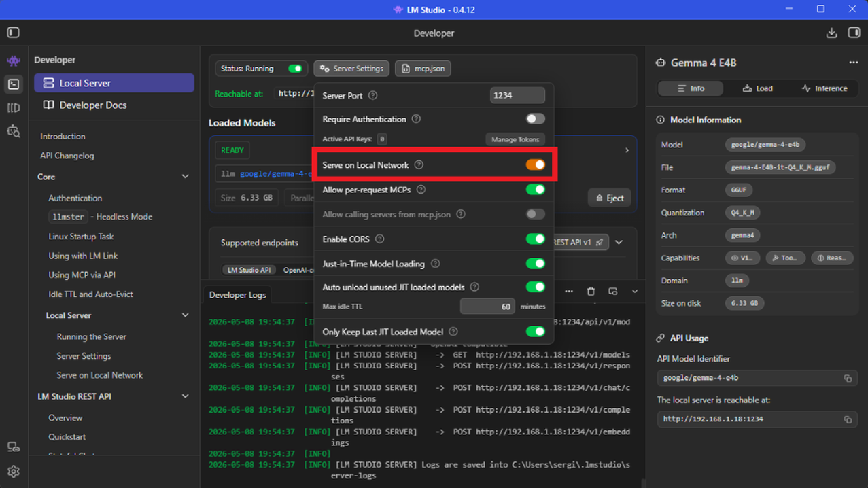868x488 pixels.
Task: Pop out Developer Logs window icon
Action: 612,292
